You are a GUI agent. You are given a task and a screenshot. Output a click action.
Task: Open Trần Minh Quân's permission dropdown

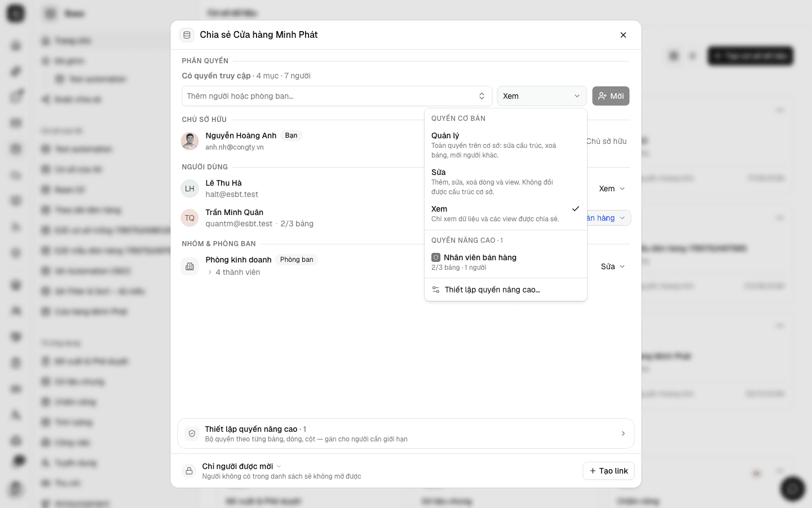coord(609,218)
